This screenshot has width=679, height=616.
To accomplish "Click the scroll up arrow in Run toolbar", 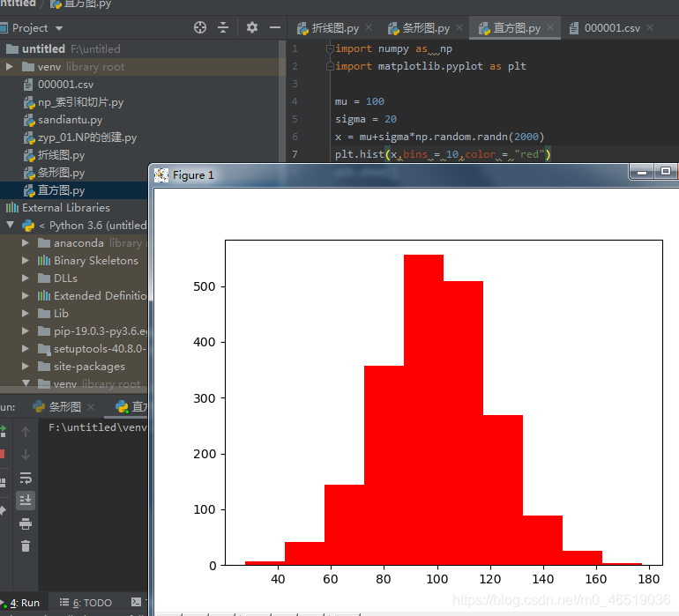I will pyautogui.click(x=26, y=432).
